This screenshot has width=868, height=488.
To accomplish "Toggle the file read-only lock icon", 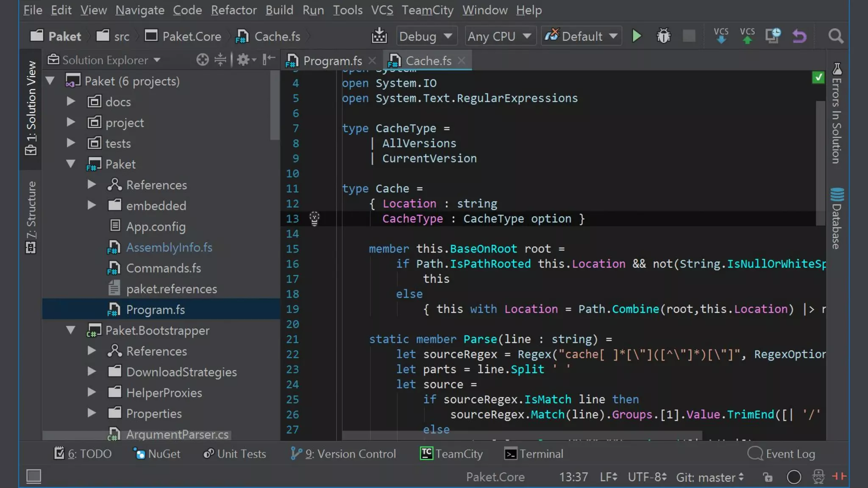I will pos(768,477).
